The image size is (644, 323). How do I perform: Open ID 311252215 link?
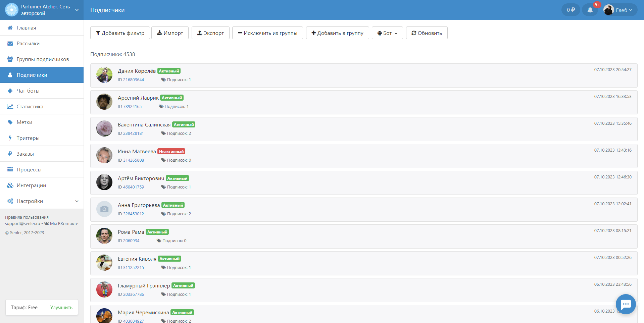point(131,267)
